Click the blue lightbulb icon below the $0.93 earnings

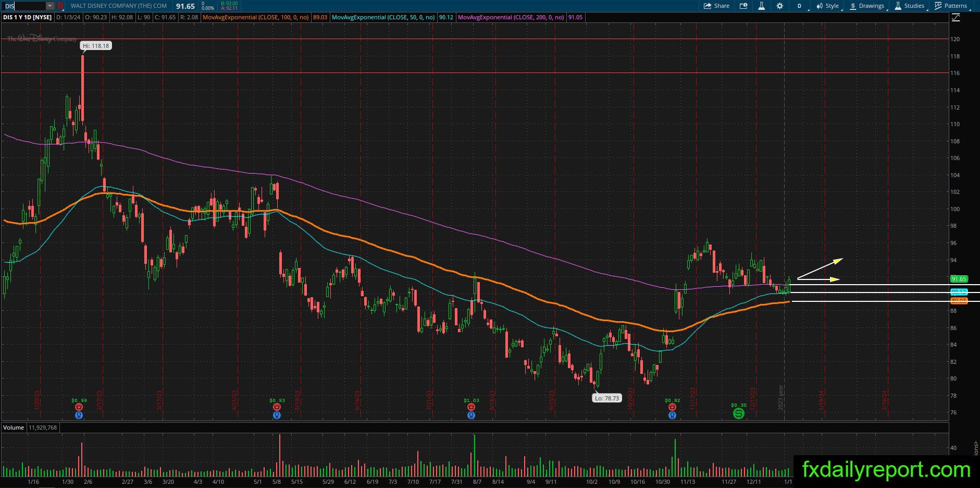[277, 416]
